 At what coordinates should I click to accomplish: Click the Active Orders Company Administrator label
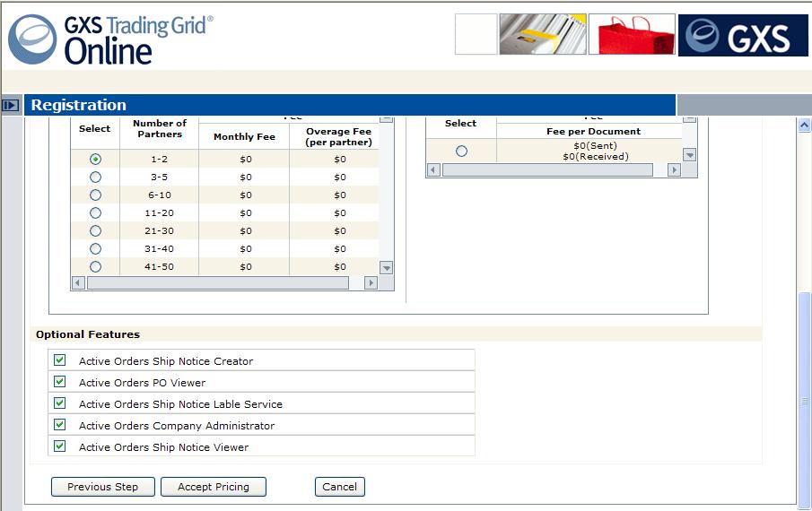point(177,426)
